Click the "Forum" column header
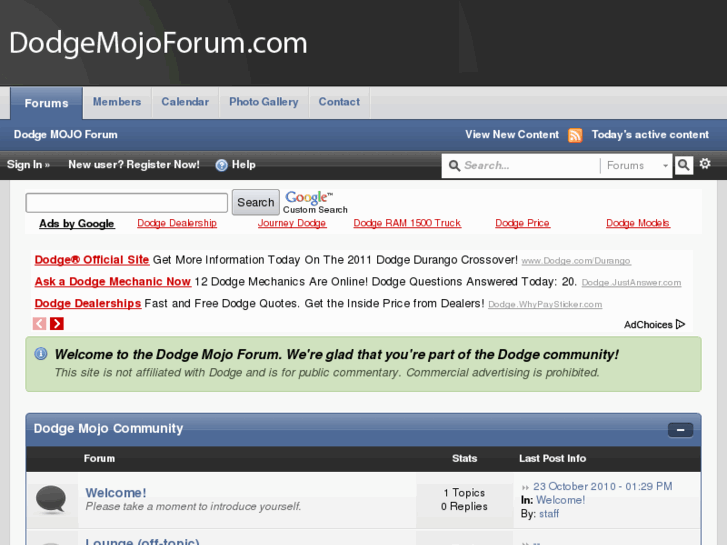Viewport: 727px width, 545px height. click(x=99, y=459)
